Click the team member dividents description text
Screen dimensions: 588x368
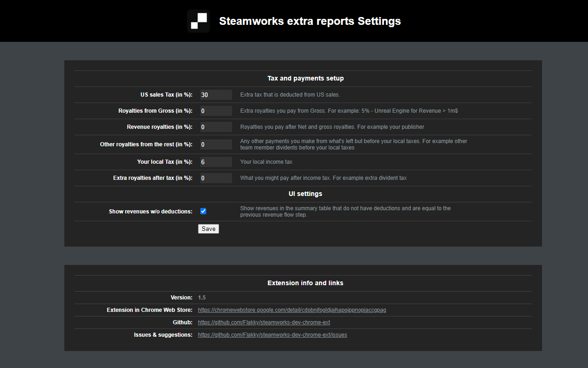click(x=354, y=144)
